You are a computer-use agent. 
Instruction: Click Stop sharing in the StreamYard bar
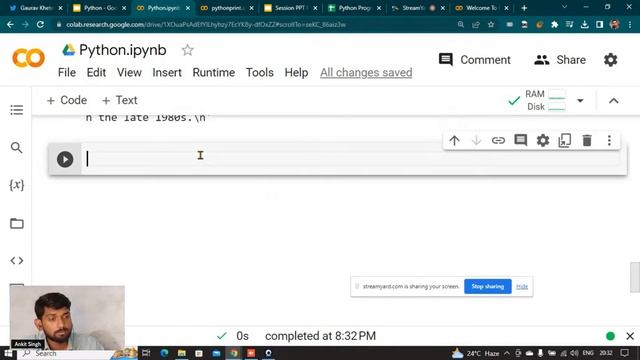[x=487, y=287]
